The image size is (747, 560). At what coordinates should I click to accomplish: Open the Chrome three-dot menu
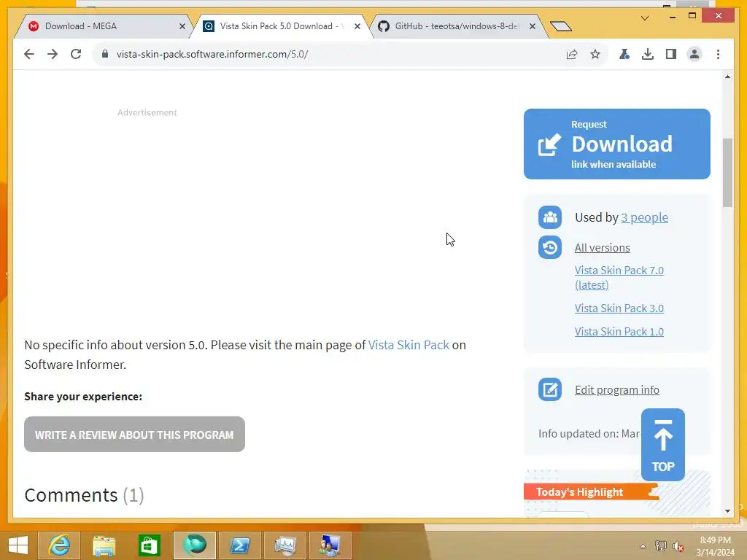click(718, 54)
